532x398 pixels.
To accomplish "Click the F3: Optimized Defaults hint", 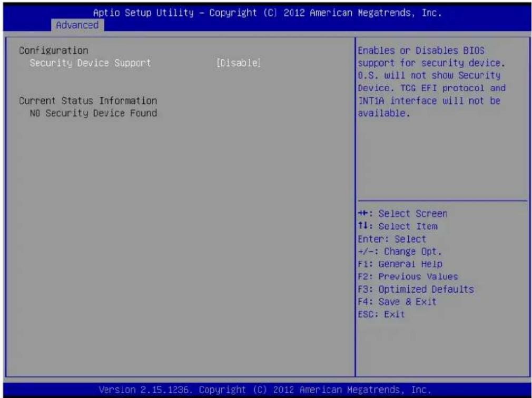I will (x=416, y=289).
